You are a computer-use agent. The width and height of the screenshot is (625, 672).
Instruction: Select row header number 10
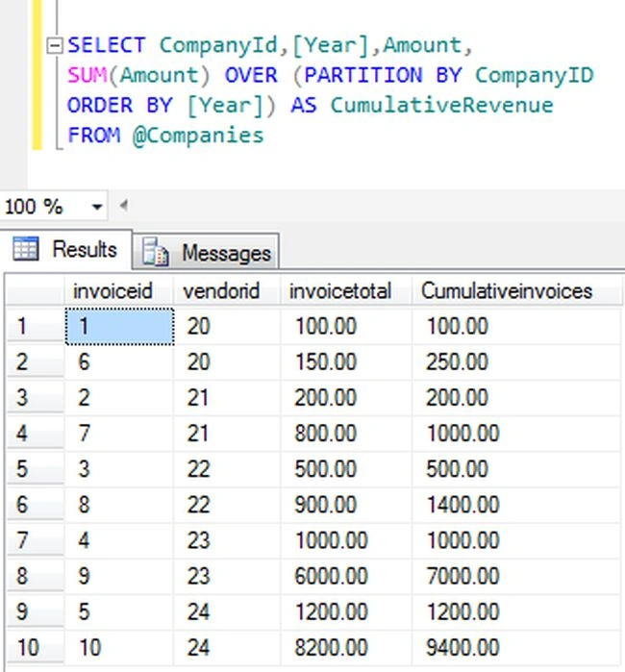(x=36, y=647)
